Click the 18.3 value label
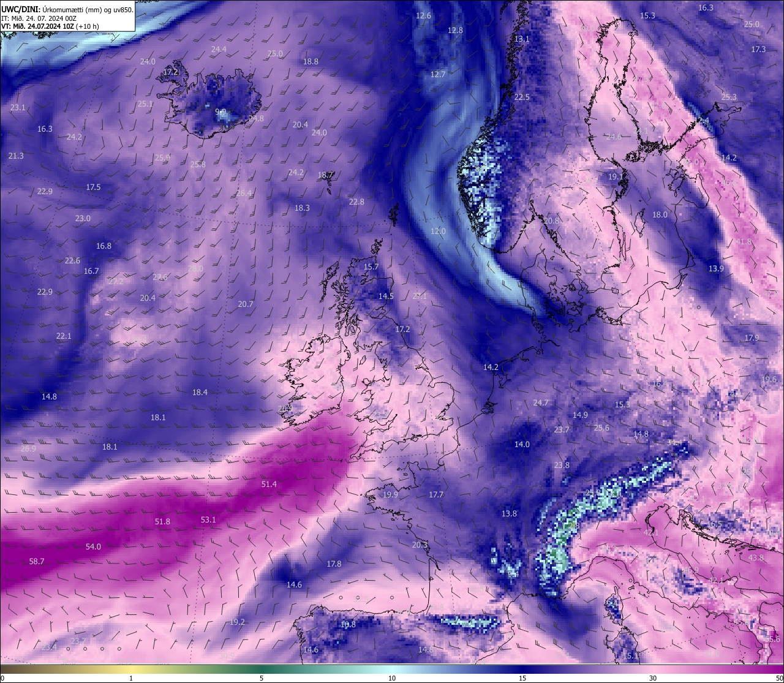 coord(302,208)
